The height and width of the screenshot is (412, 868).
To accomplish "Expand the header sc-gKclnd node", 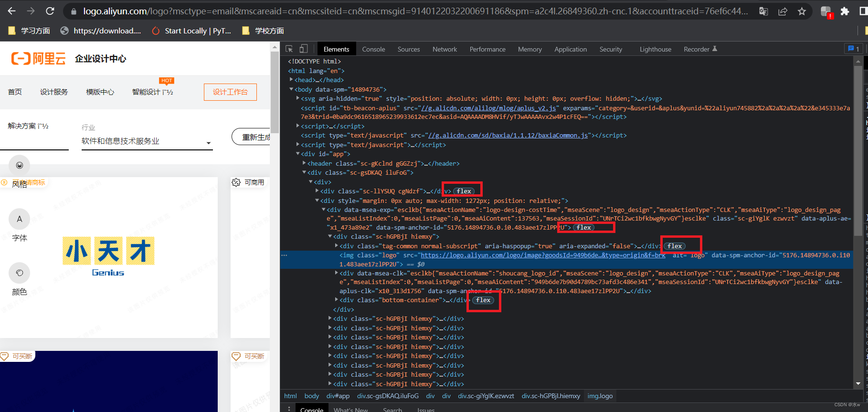I will tap(304, 163).
